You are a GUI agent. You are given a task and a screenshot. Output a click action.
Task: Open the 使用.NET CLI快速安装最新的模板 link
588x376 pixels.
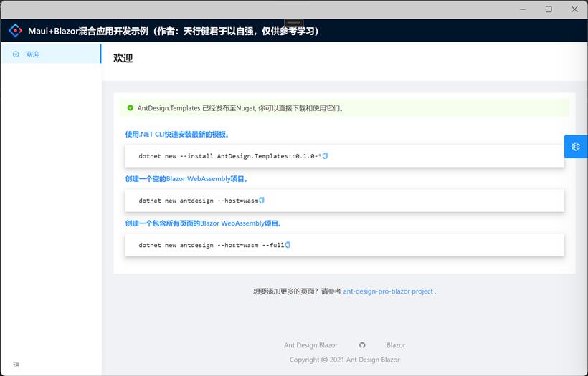[177, 135]
